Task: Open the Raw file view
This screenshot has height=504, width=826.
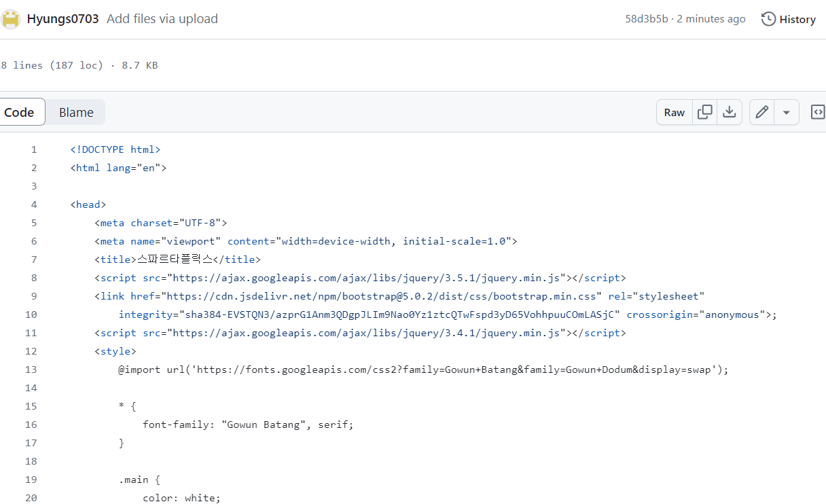Action: [x=675, y=112]
